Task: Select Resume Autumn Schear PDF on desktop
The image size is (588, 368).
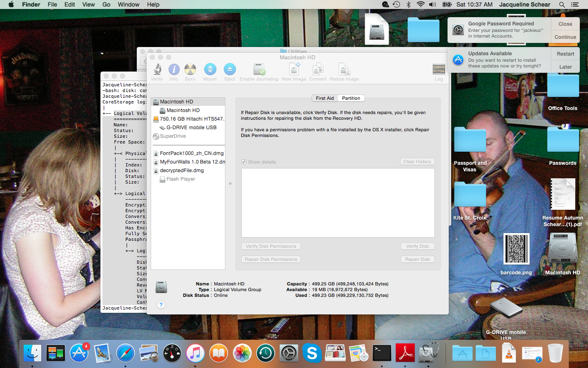Action: point(563,202)
